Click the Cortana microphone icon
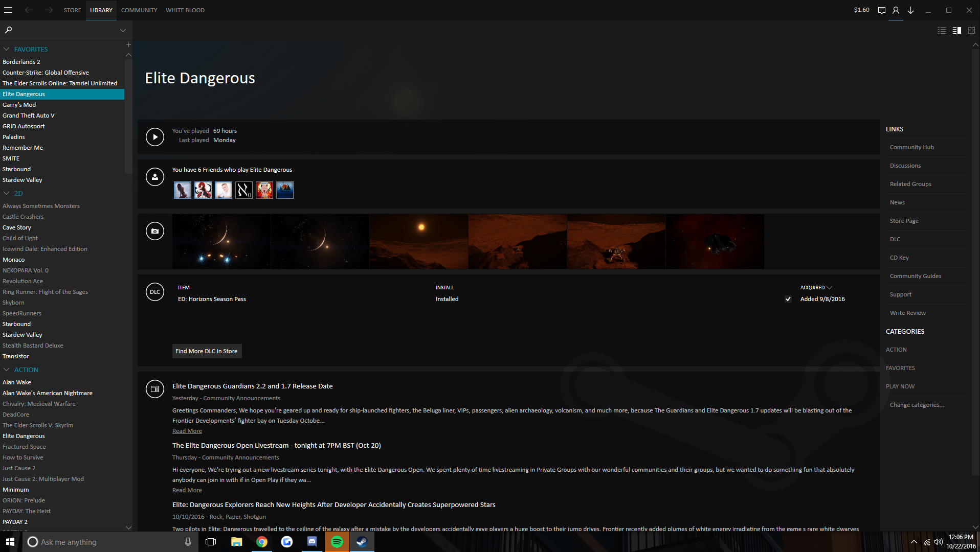980x552 pixels. [x=188, y=542]
